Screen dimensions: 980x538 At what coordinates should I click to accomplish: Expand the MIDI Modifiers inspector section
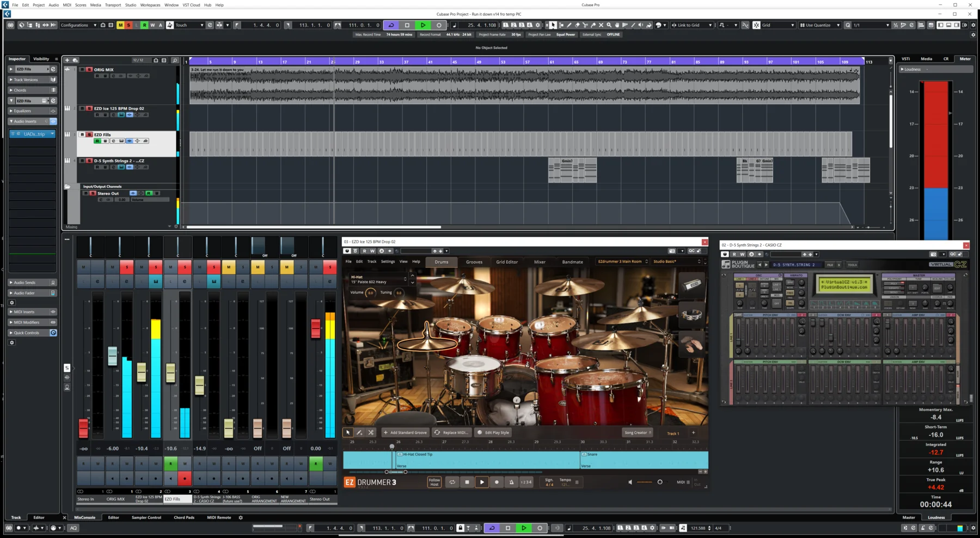(32, 322)
